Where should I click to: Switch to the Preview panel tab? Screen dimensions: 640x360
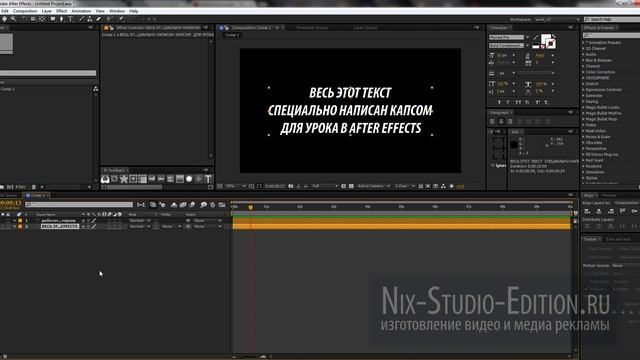pos(609,195)
